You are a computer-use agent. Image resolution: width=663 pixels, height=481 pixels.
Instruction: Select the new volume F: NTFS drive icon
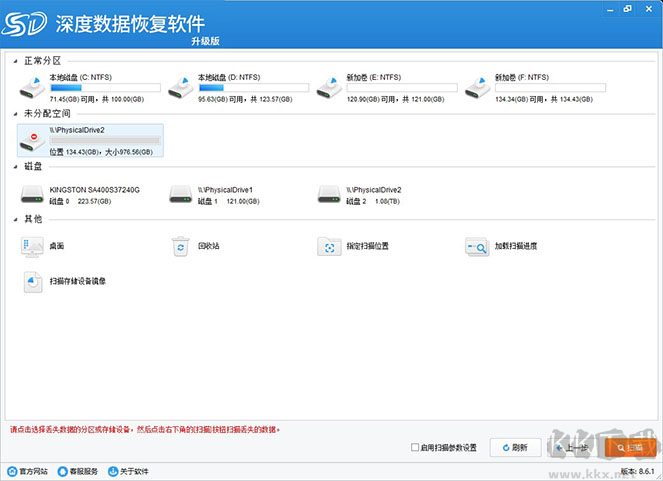(477, 88)
